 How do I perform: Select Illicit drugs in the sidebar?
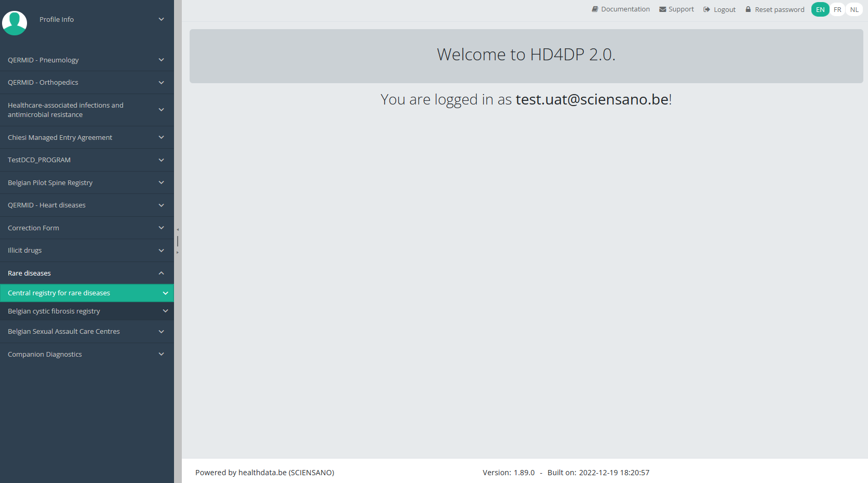[24, 251]
